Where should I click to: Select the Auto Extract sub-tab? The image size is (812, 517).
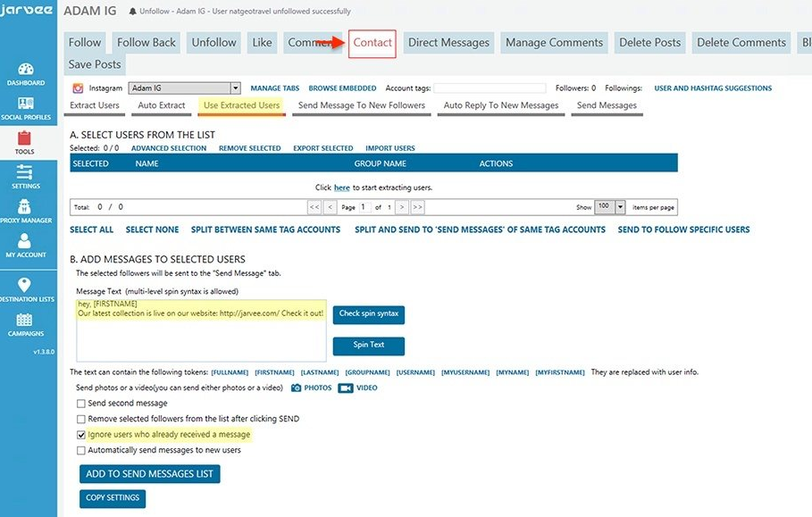coord(162,105)
